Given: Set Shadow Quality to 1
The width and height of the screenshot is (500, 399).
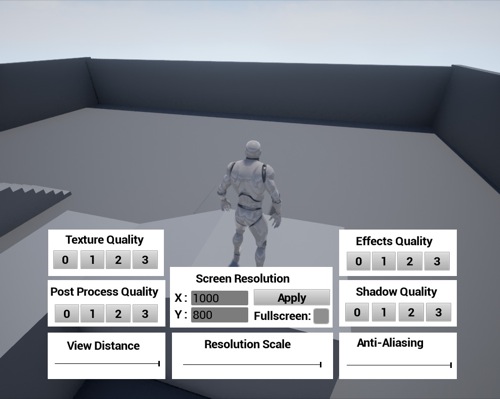Looking at the screenshot, I should pos(384,312).
